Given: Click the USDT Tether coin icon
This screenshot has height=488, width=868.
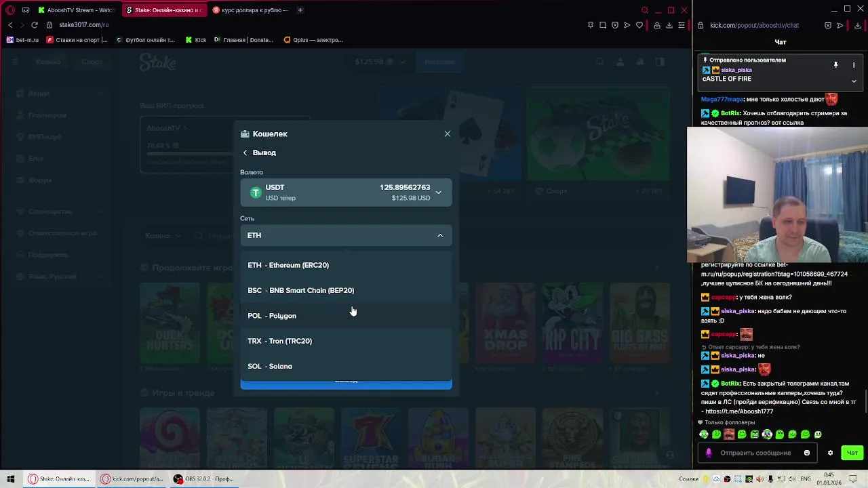Looking at the screenshot, I should coord(256,192).
